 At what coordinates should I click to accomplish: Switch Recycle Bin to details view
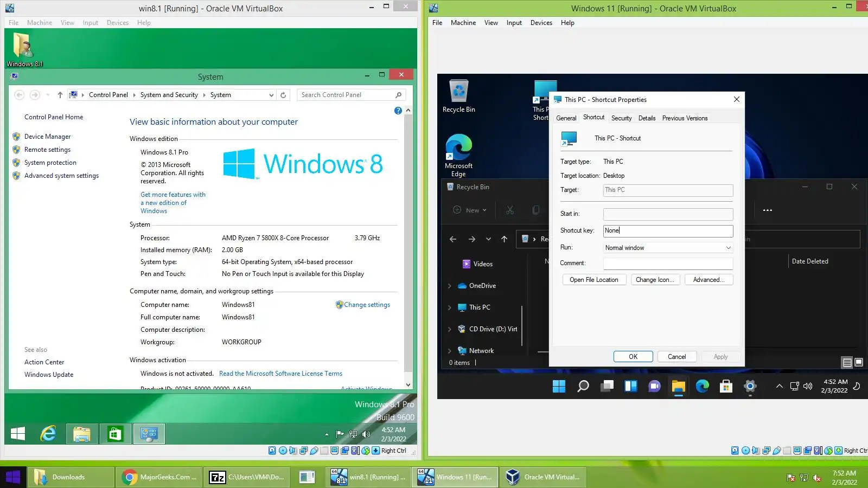click(x=846, y=362)
